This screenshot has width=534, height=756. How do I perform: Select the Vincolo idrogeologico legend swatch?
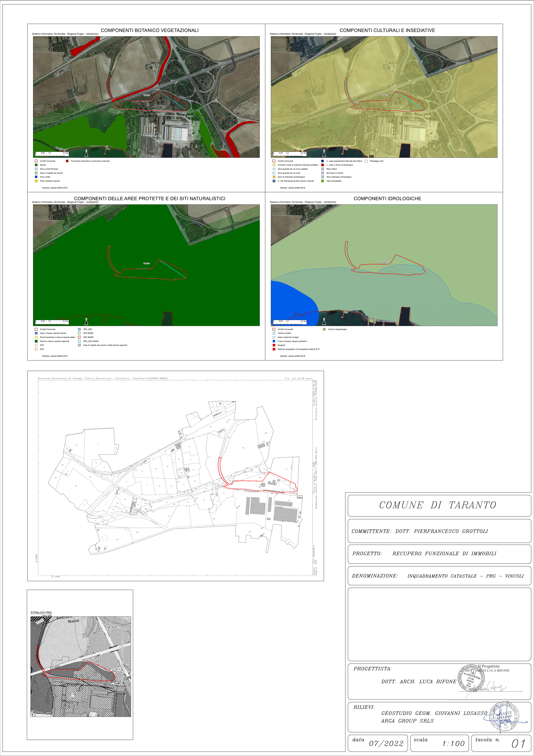point(324,329)
